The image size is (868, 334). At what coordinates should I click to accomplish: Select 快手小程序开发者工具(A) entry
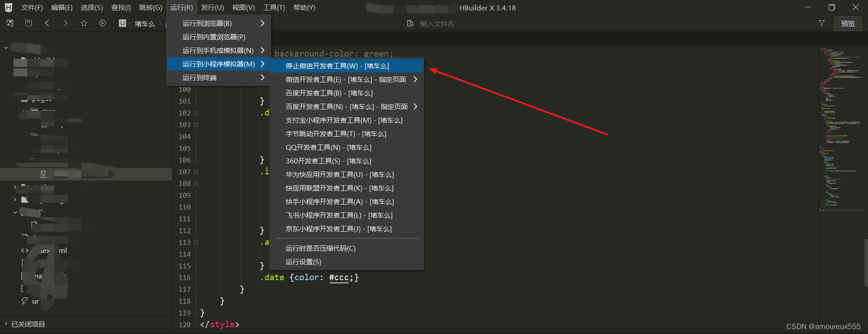click(x=347, y=201)
